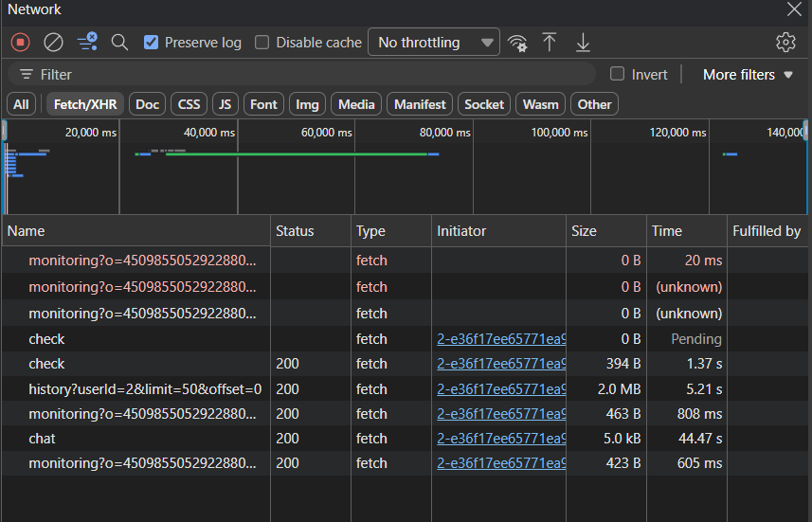Select the history?userId=2 request row
The width and height of the screenshot is (812, 522).
pyautogui.click(x=144, y=389)
